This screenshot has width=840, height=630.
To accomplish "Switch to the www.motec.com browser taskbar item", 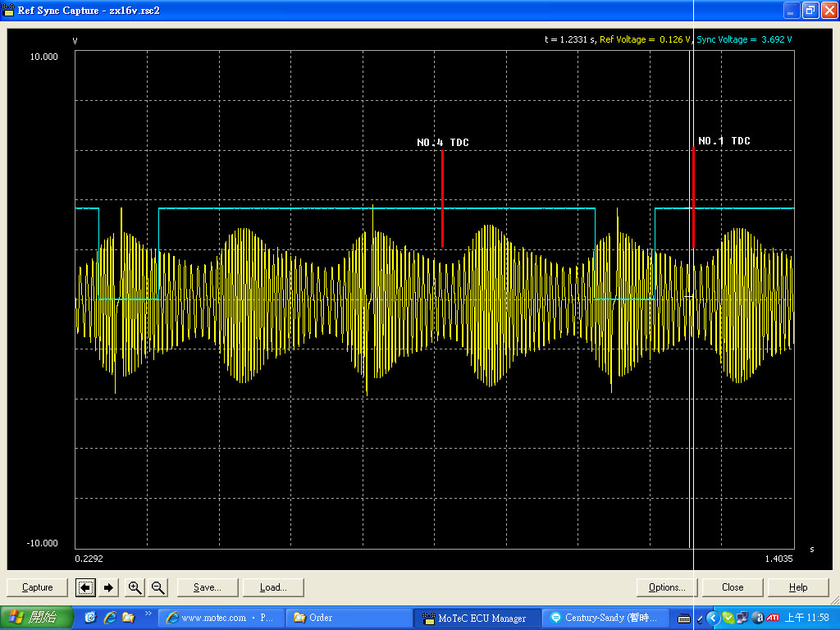I will pos(220,618).
